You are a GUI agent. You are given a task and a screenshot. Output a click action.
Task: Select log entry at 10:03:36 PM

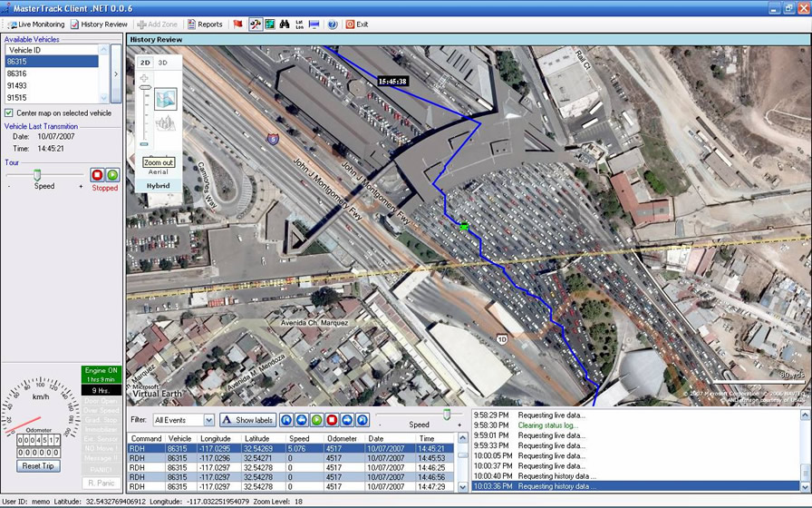pyautogui.click(x=636, y=486)
